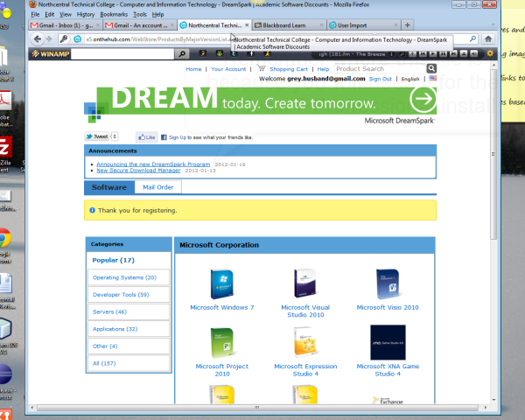Click the Microsoft Visual Studio 2010 box icon
This screenshot has width=525, height=420.
[303, 284]
